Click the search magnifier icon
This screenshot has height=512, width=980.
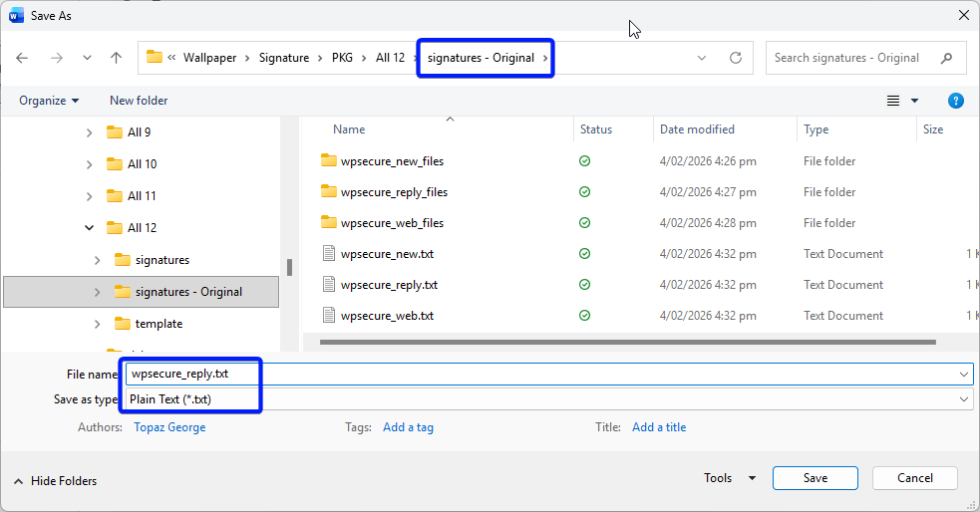(946, 58)
